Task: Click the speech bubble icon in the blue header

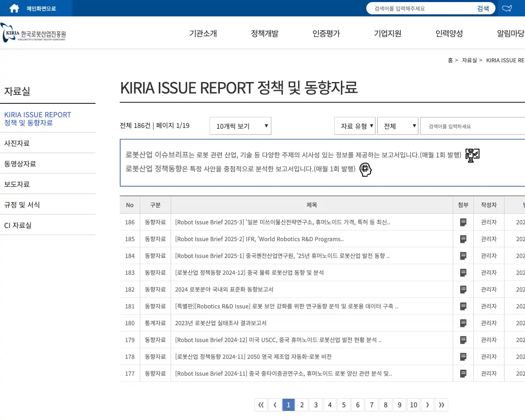Action: [x=507, y=8]
